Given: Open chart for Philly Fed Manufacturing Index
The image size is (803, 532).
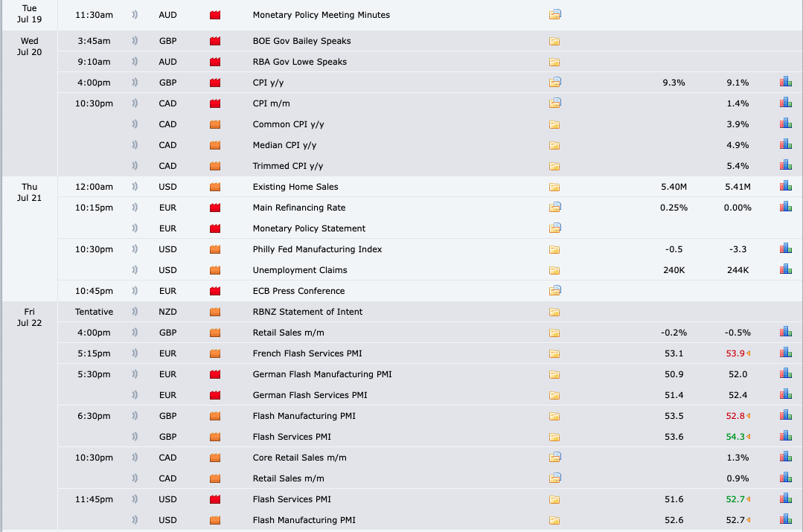Looking at the screenshot, I should click(x=785, y=249).
